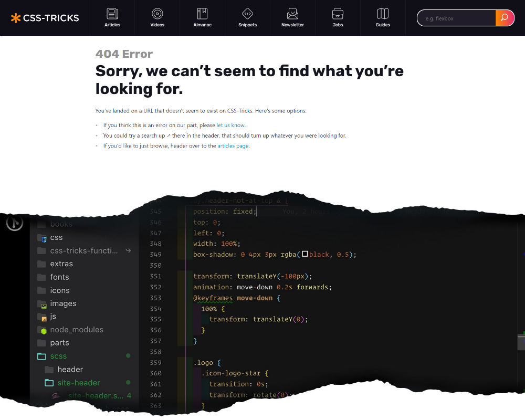Click line number 348 in gutter
Image resolution: width=525 pixels, height=420 pixels.
click(155, 244)
